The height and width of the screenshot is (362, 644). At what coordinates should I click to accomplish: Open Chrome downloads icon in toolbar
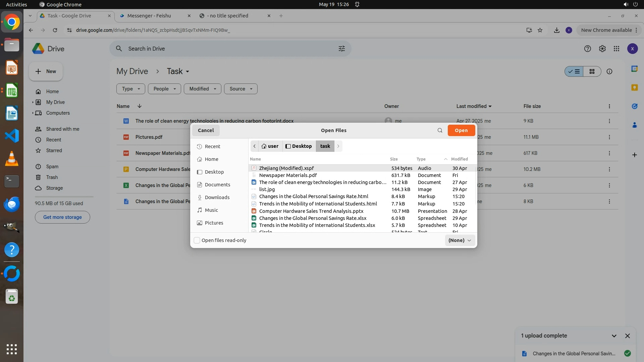[x=556, y=30]
